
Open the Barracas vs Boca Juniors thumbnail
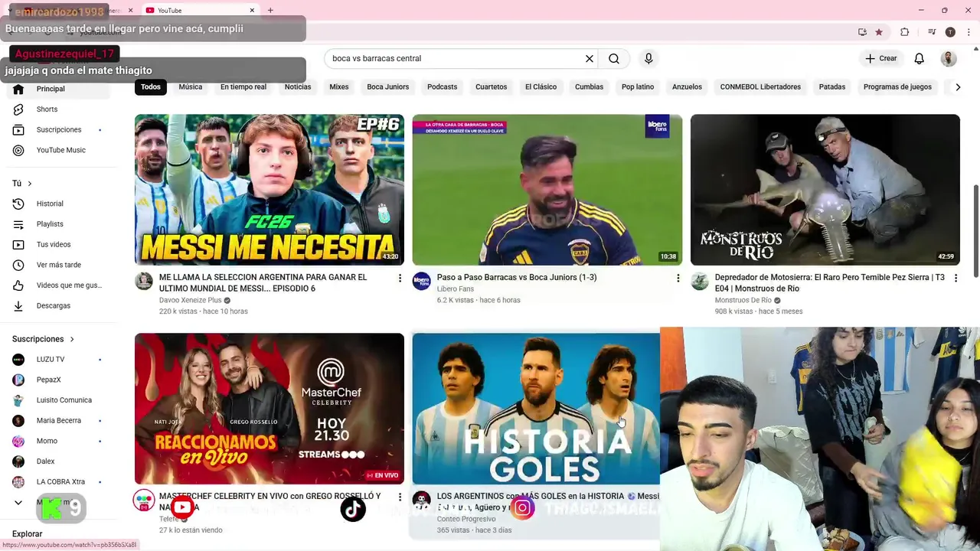click(x=547, y=190)
